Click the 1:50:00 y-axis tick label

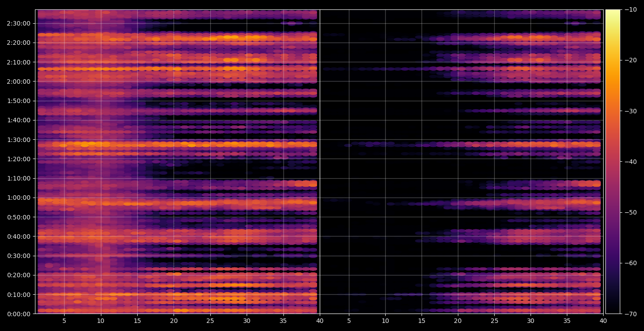pyautogui.click(x=18, y=101)
